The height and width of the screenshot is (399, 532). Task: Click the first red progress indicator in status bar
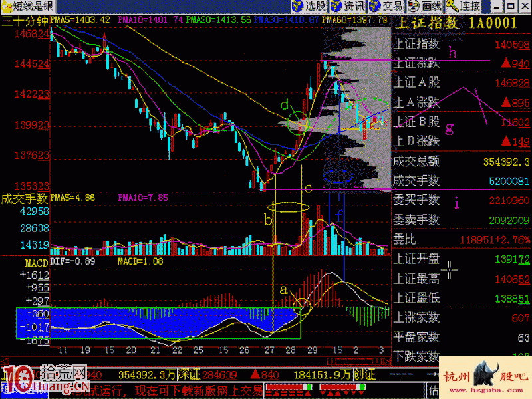pyautogui.click(x=289, y=388)
